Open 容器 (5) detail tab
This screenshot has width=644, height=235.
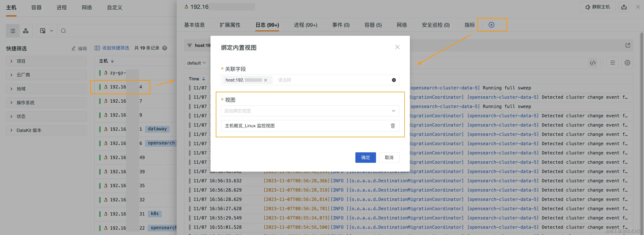(x=373, y=25)
